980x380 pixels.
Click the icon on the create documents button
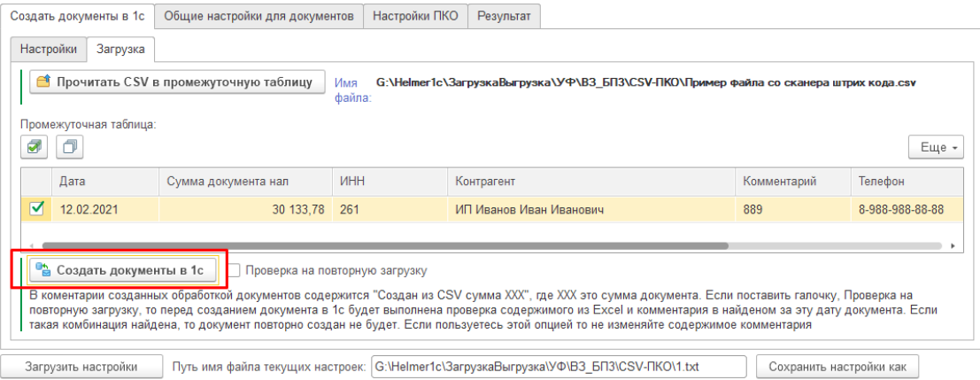point(43,271)
